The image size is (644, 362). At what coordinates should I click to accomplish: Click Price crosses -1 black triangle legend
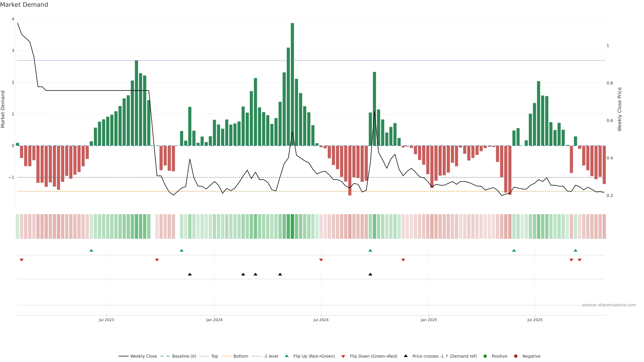406,356
